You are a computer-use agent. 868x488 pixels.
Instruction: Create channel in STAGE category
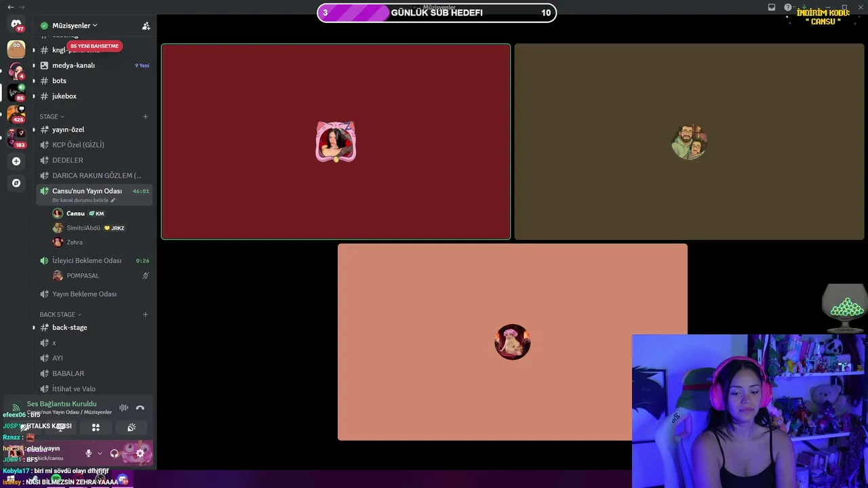tap(145, 117)
